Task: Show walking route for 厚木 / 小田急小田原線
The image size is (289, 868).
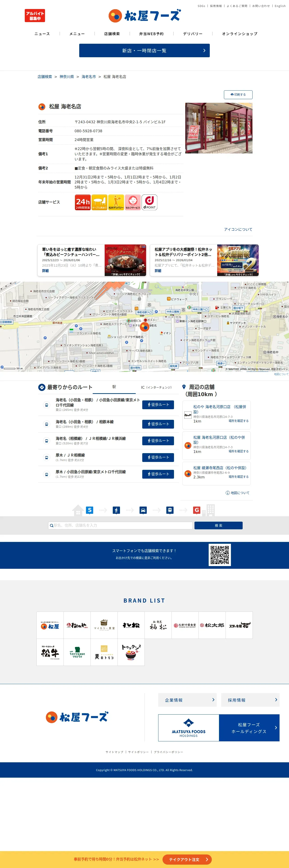Action: tap(158, 474)
